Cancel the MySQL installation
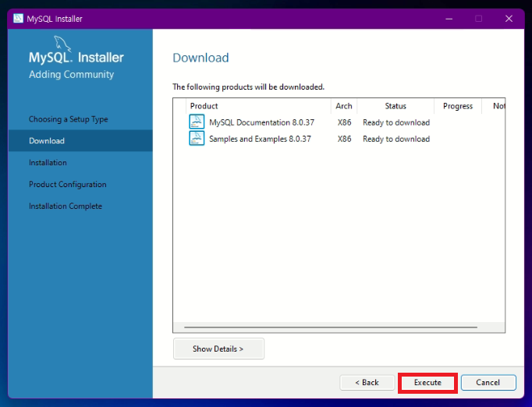The width and height of the screenshot is (532, 407). pos(488,383)
